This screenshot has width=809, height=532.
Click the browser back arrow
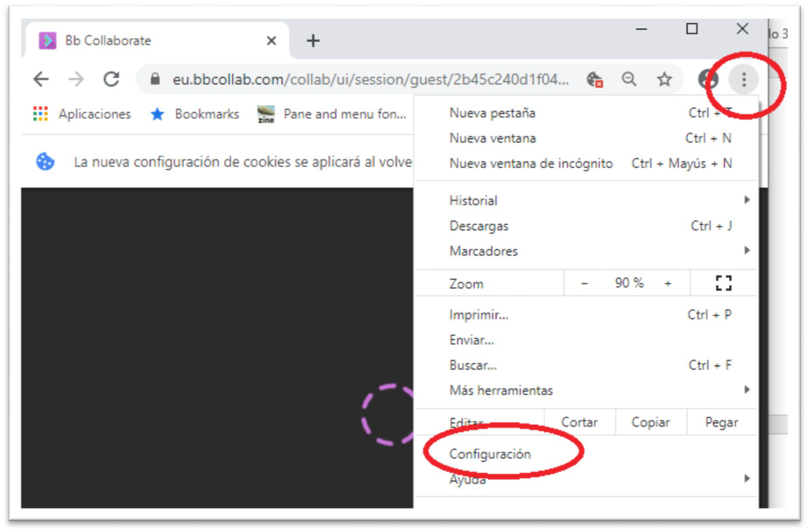point(41,79)
